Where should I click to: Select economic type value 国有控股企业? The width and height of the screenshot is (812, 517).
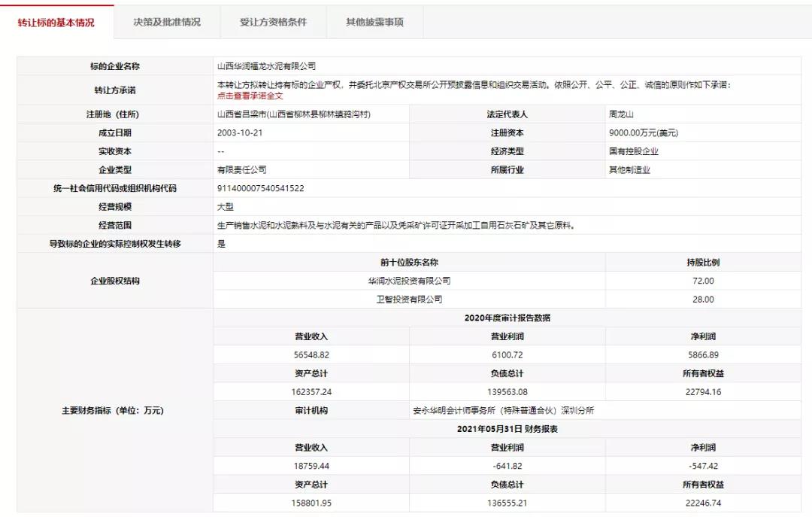(633, 151)
